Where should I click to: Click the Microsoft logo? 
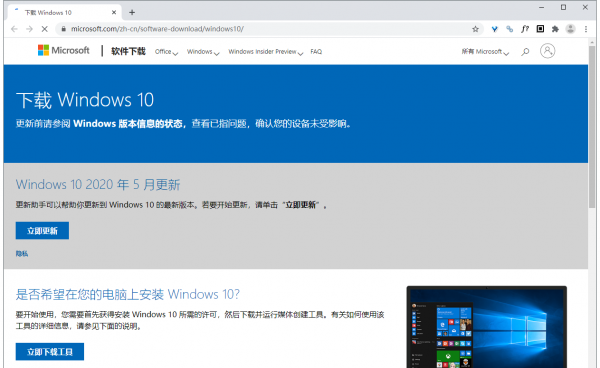point(64,50)
